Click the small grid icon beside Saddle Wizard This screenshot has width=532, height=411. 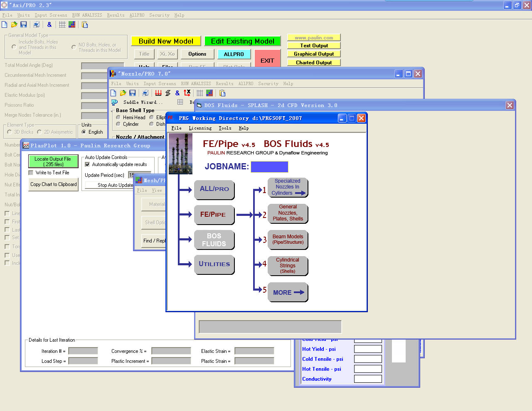(x=180, y=102)
